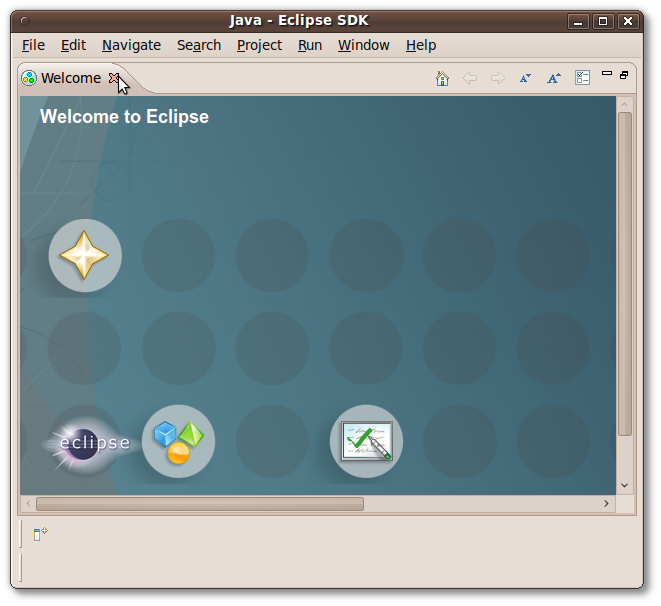Click the scroll right arrow
The image size is (661, 606).
pyautogui.click(x=606, y=504)
